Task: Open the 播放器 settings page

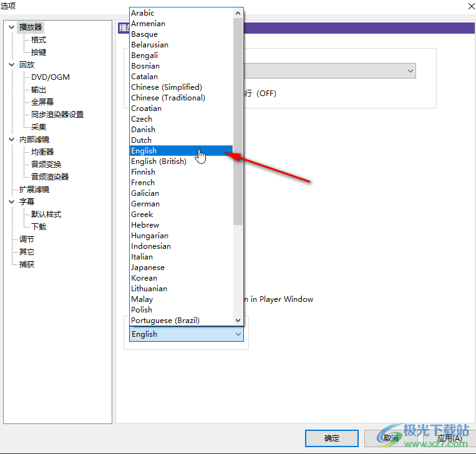Action: coord(31,27)
